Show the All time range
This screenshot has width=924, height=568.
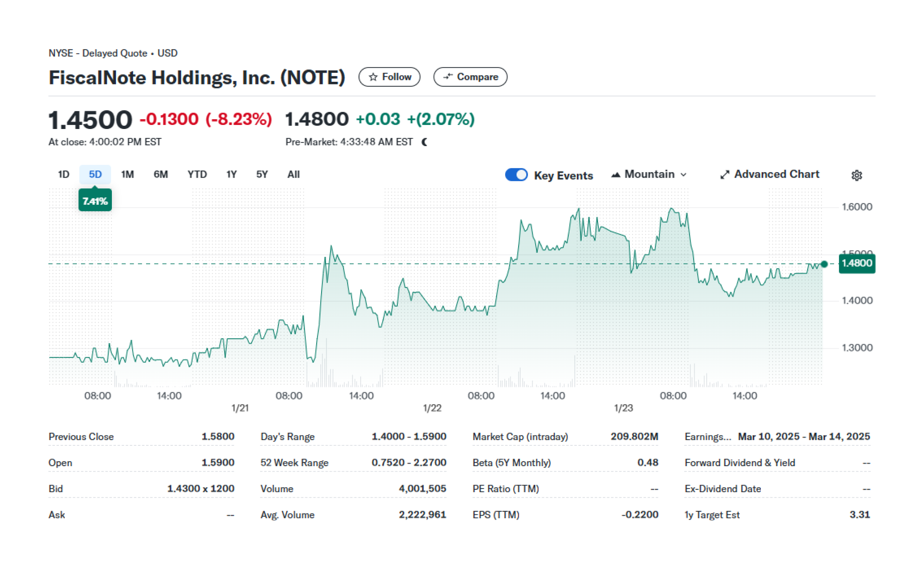pos(293,174)
